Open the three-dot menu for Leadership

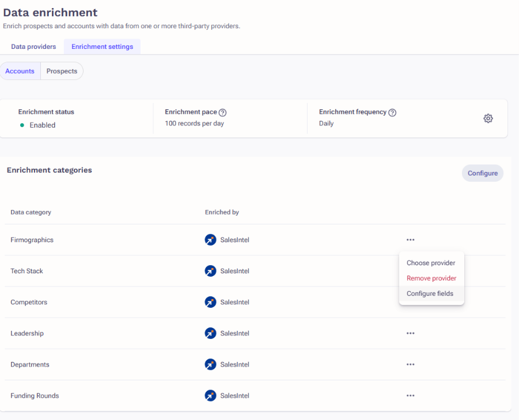(x=410, y=333)
